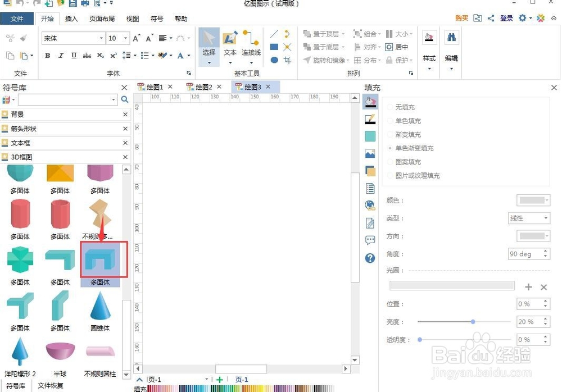The image size is (562, 392).
Task: Collapse the 3D框图 symbol library section
Action: pyautogui.click(x=125, y=157)
